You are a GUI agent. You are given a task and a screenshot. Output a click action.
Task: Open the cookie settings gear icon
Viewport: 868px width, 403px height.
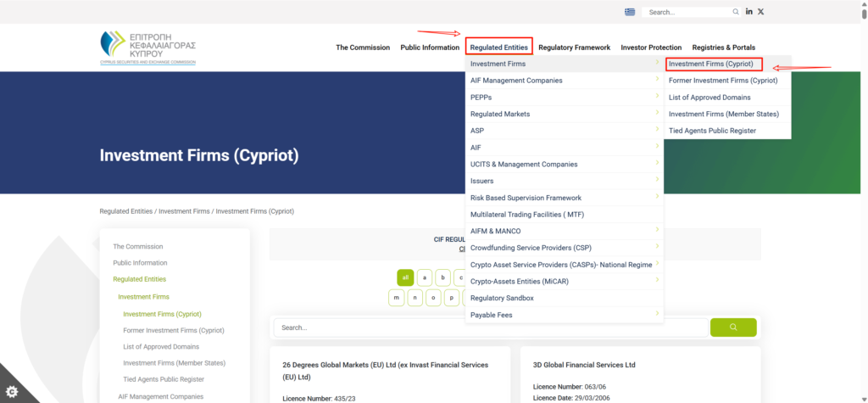(x=11, y=391)
